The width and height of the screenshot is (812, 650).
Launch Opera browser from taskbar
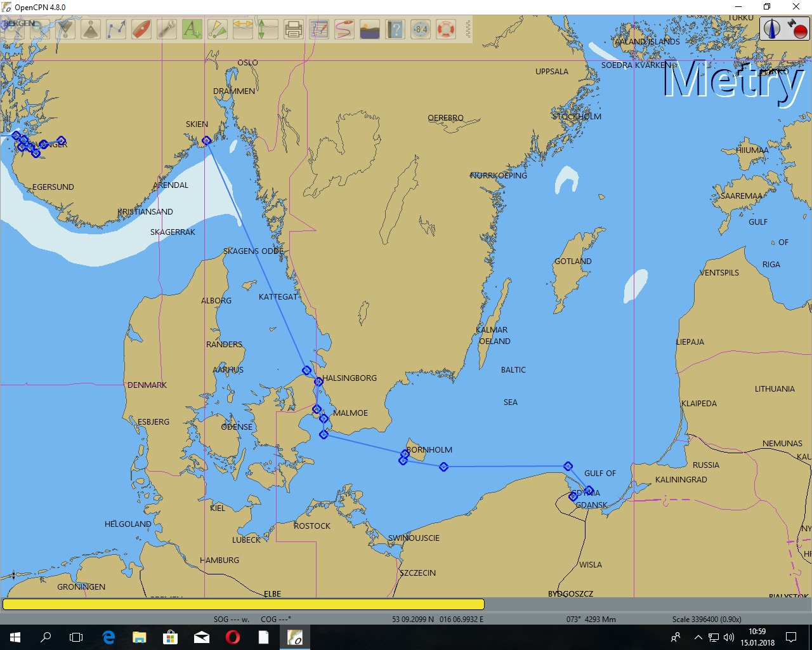click(233, 637)
